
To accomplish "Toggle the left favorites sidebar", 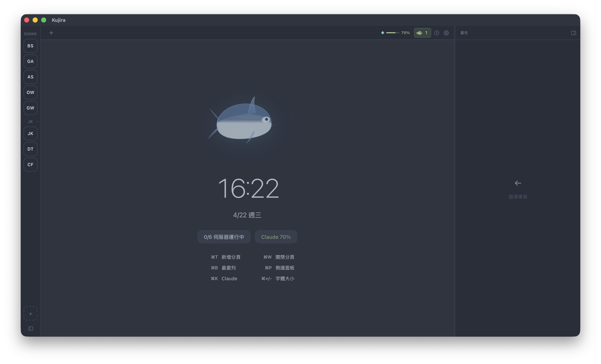I will click(31, 328).
